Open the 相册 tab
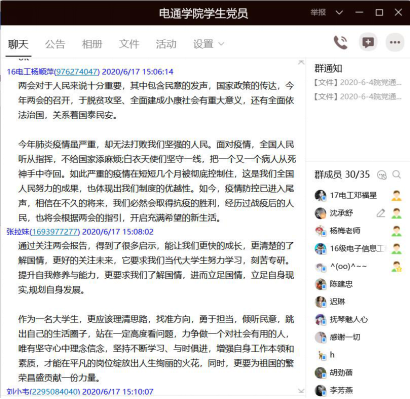The height and width of the screenshot is (399, 410). coord(92,44)
